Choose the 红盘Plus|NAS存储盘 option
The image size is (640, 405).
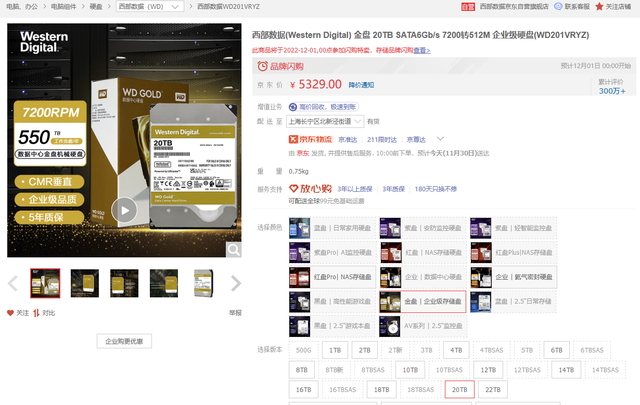click(513, 252)
